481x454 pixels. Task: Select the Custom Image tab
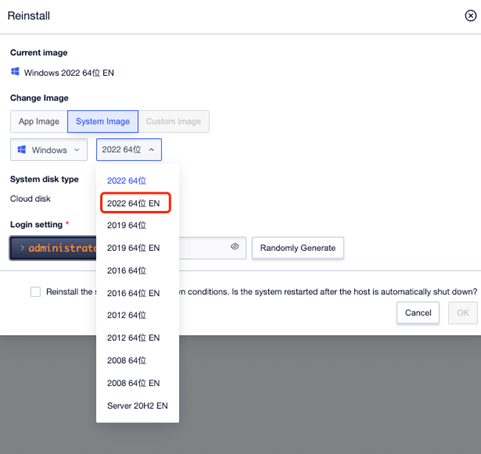(174, 121)
